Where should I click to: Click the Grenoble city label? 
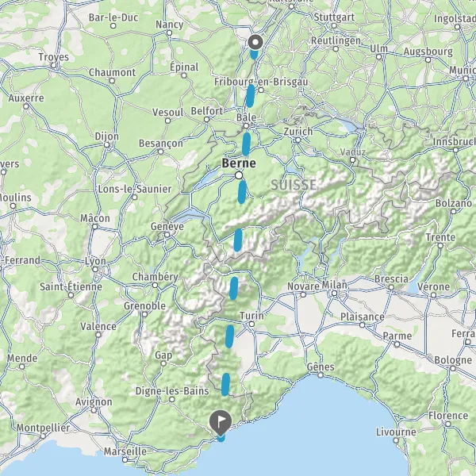click(x=145, y=305)
